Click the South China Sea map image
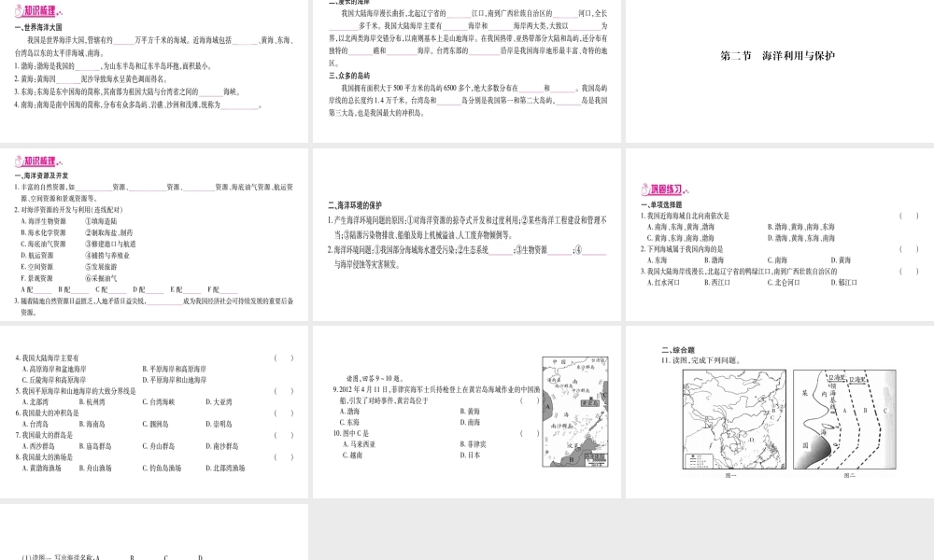 575,412
